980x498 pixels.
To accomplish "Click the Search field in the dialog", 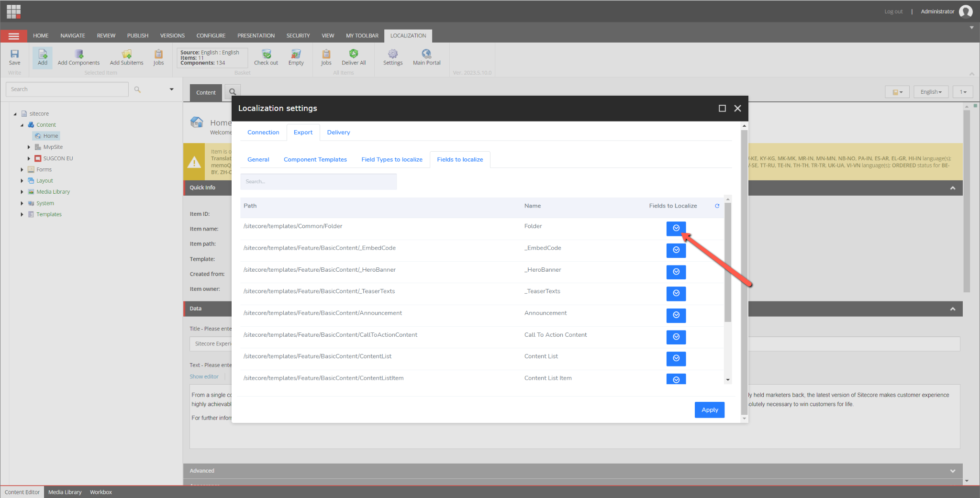I will pos(319,182).
